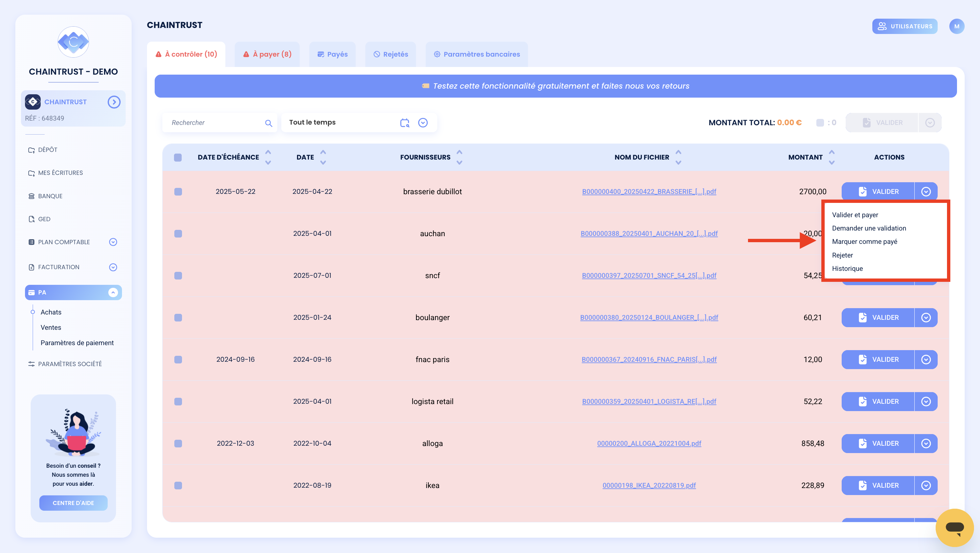The height and width of the screenshot is (553, 980).
Task: Toggle the select-all header checkbox
Action: click(x=178, y=158)
